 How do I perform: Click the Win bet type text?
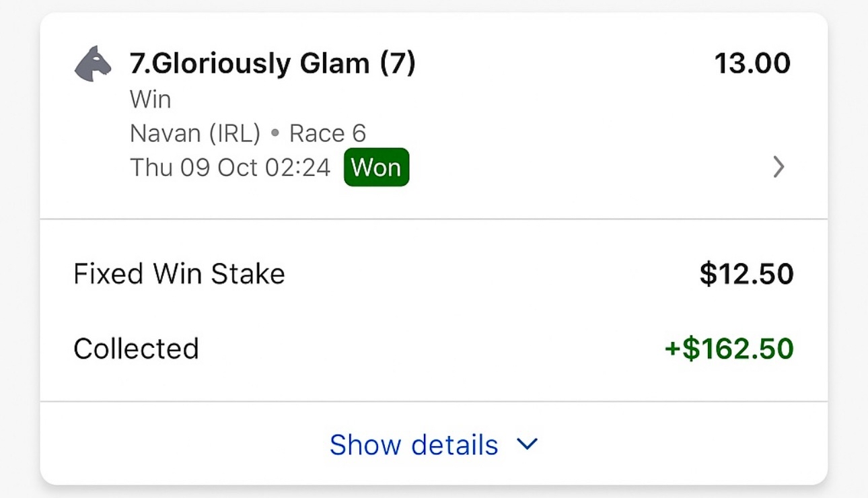tap(150, 100)
